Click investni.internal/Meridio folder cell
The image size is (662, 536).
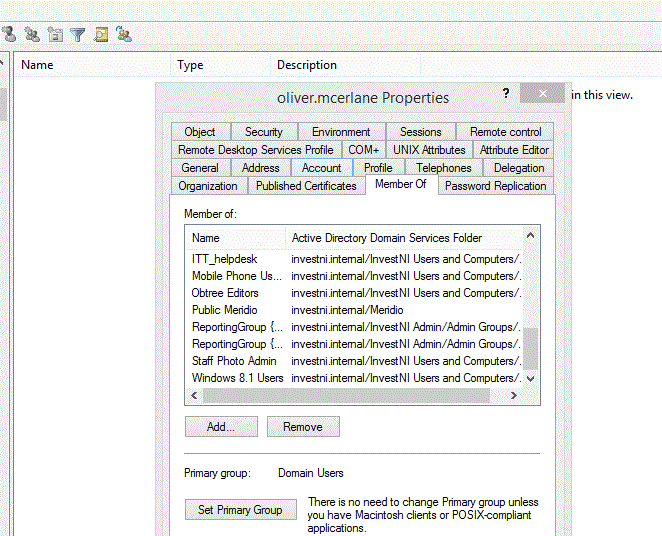pos(347,310)
